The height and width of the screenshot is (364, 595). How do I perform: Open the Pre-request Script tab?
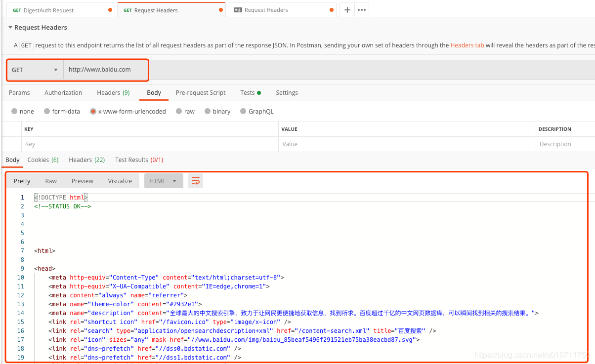tap(201, 92)
